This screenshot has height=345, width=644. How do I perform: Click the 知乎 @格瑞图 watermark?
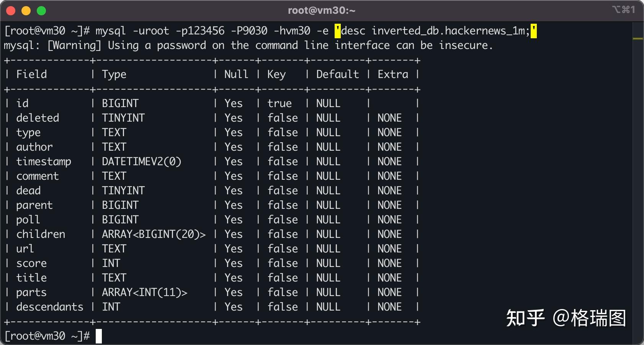coord(566,318)
